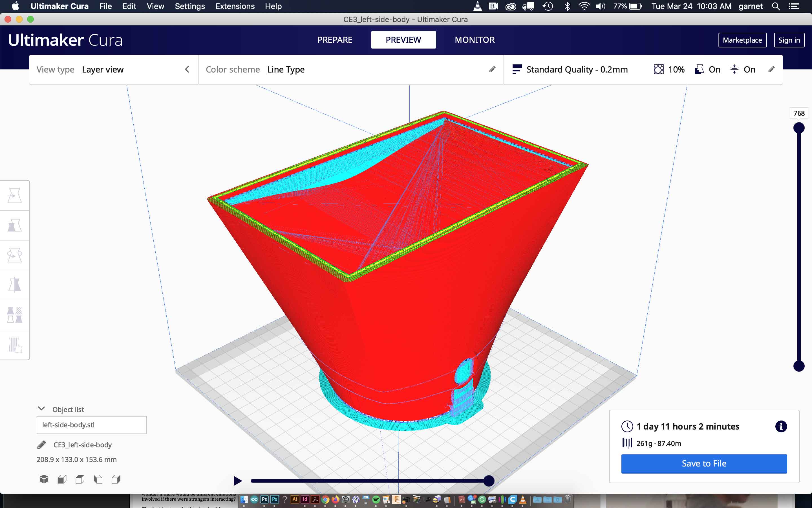The height and width of the screenshot is (508, 812).
Task: Play the layer simulation
Action: pyautogui.click(x=238, y=481)
